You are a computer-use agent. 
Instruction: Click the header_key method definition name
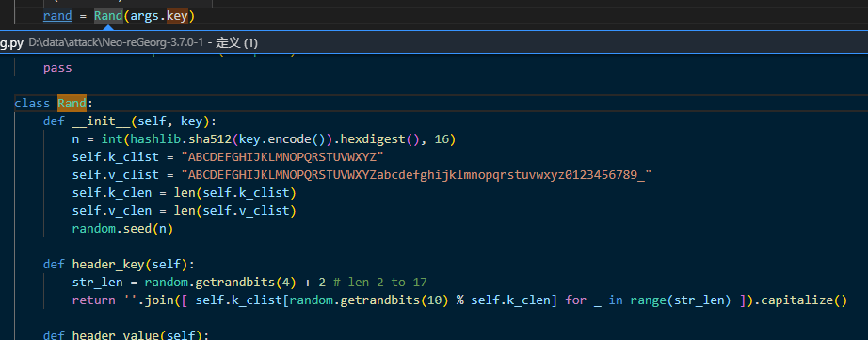click(108, 264)
